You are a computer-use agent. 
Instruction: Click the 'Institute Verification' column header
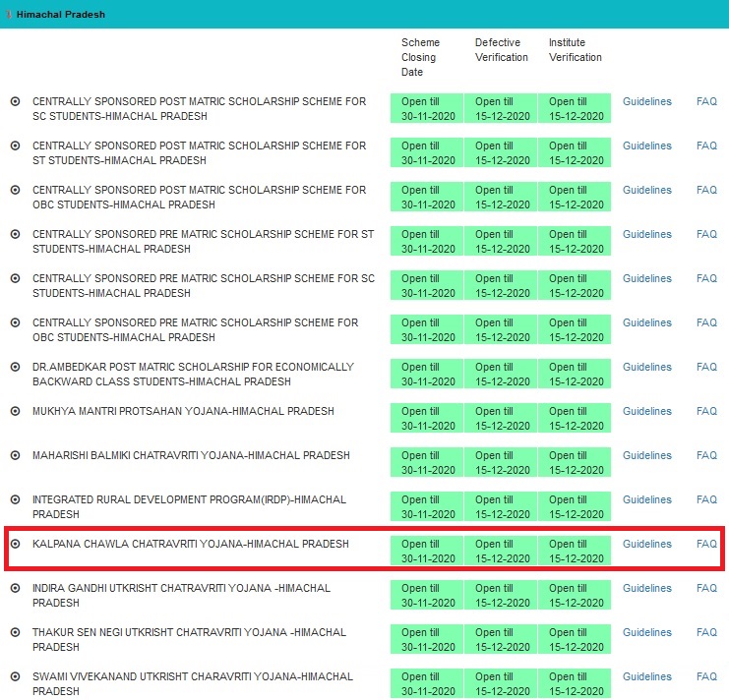tap(576, 50)
